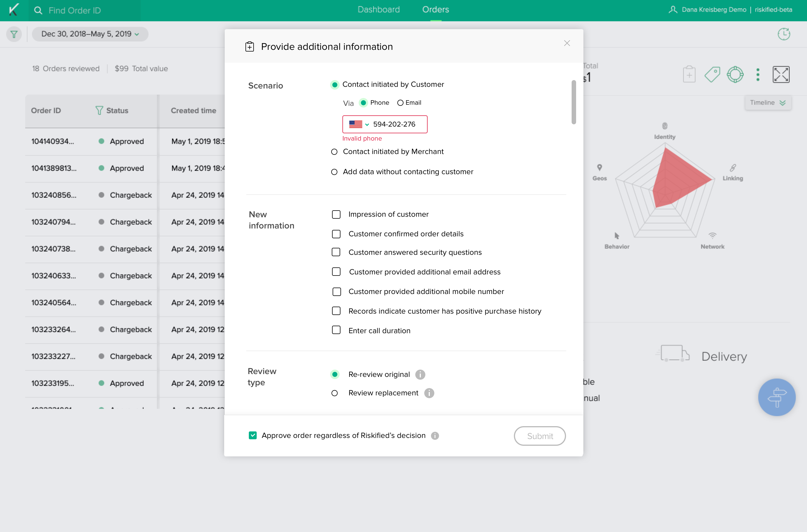
Task: Open the orders filter funnel icon
Action: coord(14,34)
